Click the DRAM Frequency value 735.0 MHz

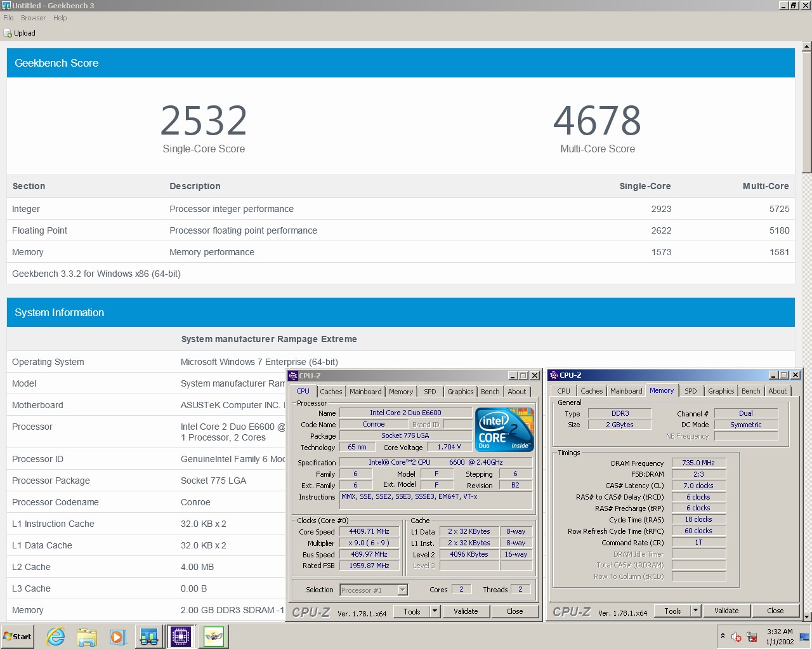(698, 463)
